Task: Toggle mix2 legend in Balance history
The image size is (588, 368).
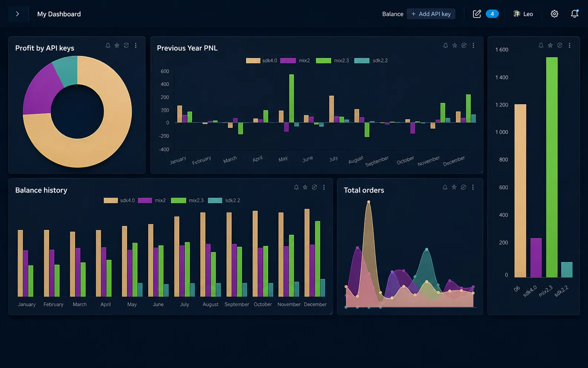Action: point(152,200)
